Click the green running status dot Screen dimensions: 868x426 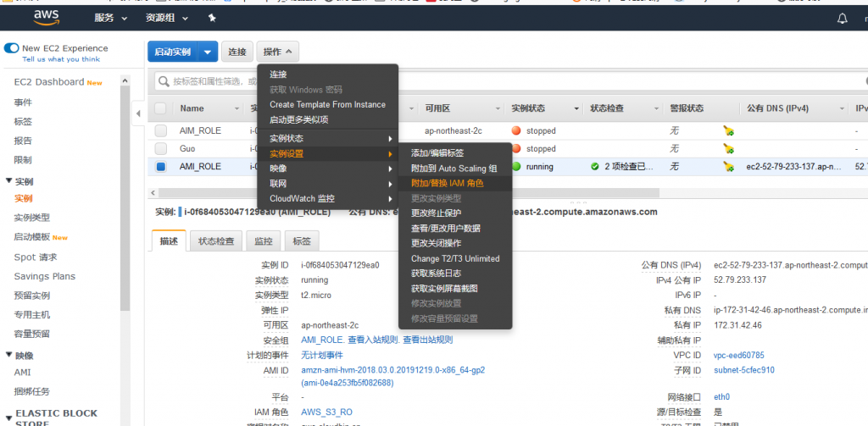pyautogui.click(x=516, y=167)
